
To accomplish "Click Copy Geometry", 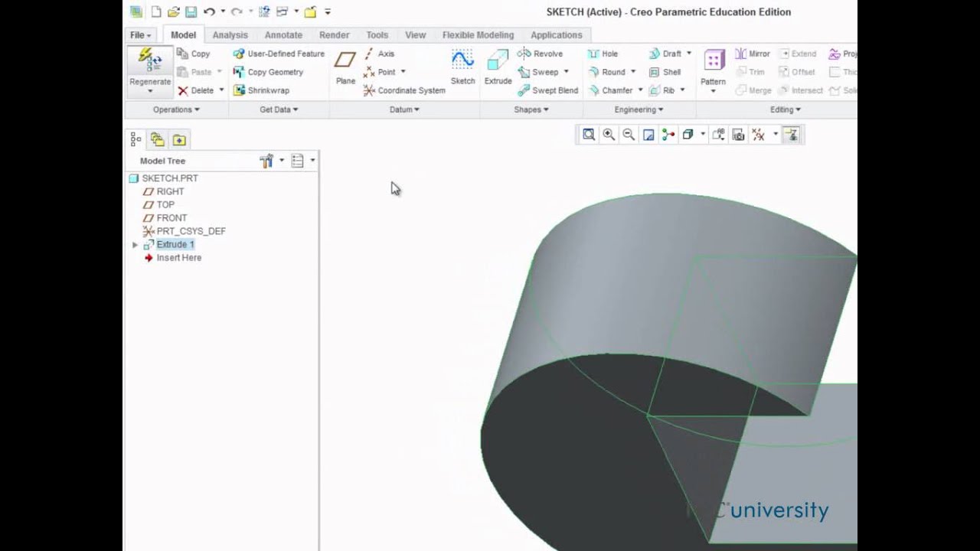I will pos(268,72).
